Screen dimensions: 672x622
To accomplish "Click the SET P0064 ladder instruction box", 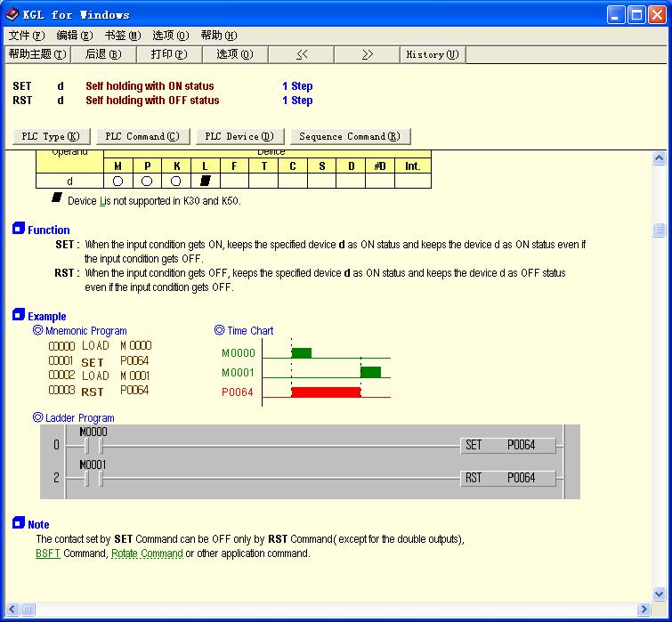I will (x=508, y=446).
